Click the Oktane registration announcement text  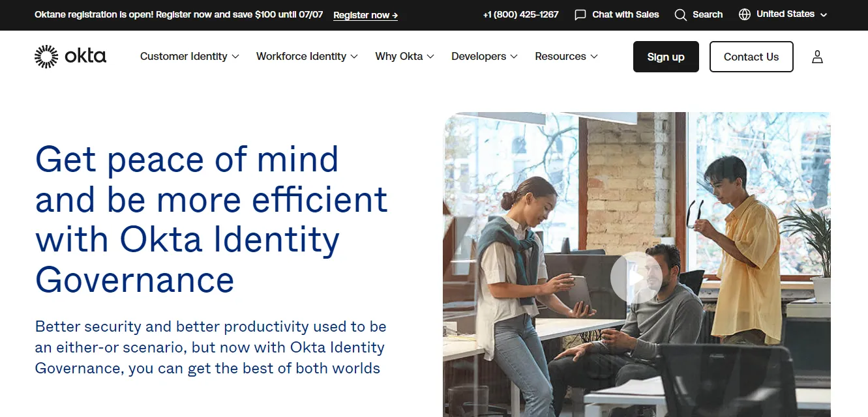click(179, 14)
